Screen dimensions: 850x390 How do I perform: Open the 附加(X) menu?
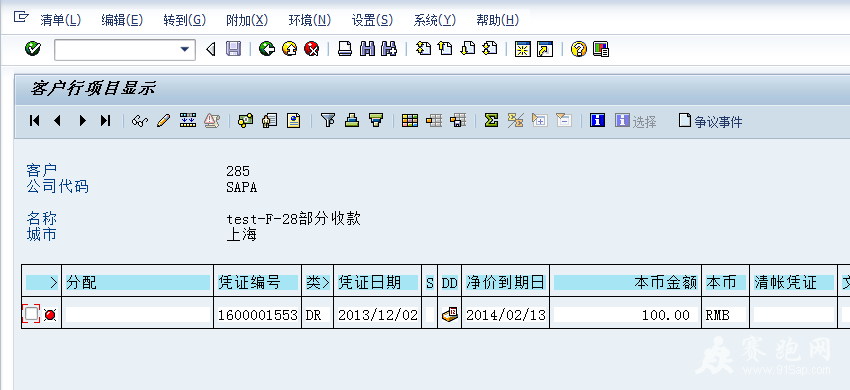247,20
